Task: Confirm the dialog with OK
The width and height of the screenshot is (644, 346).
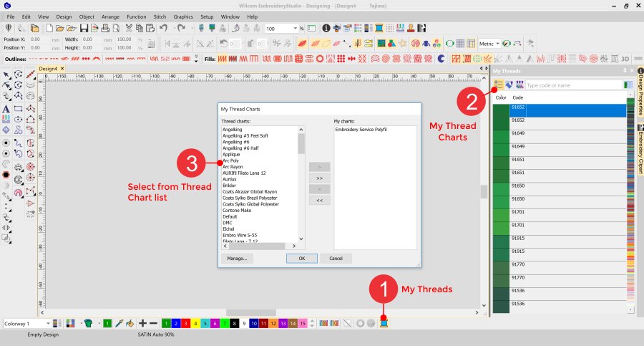Action: pyautogui.click(x=301, y=259)
